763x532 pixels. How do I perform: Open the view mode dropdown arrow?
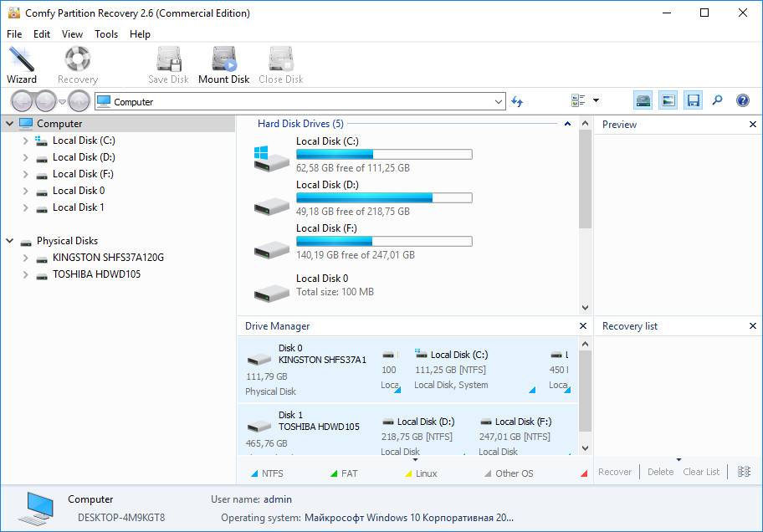[x=596, y=100]
